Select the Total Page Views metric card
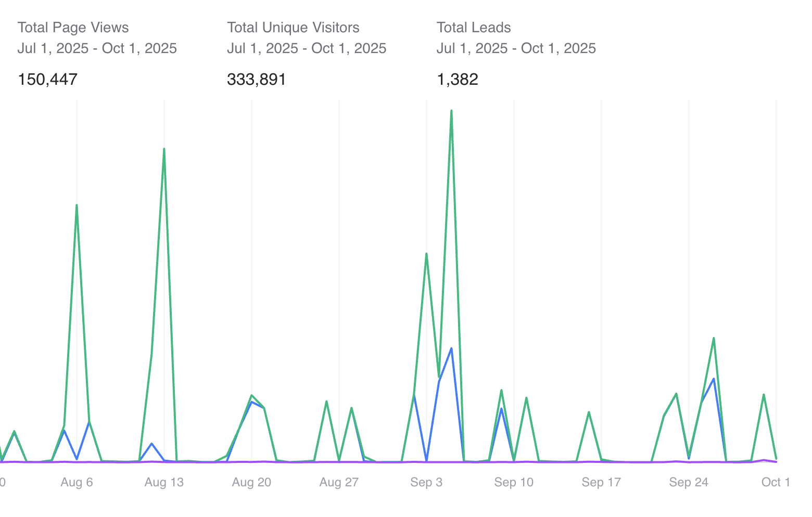This screenshot has height=517, width=812. (73, 52)
